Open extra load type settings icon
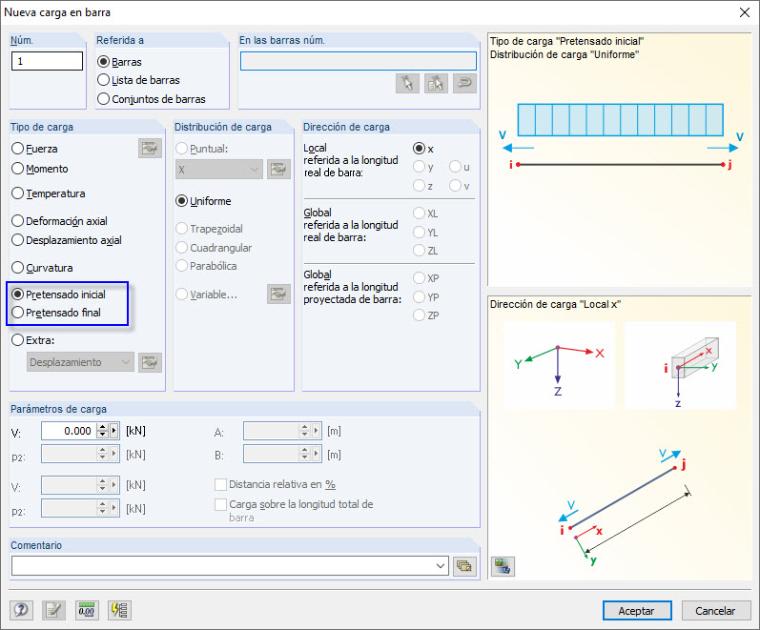The width and height of the screenshot is (760, 630). [x=150, y=362]
